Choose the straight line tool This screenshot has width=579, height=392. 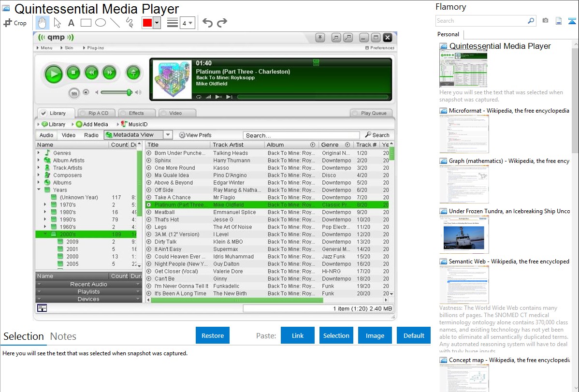pyautogui.click(x=115, y=23)
